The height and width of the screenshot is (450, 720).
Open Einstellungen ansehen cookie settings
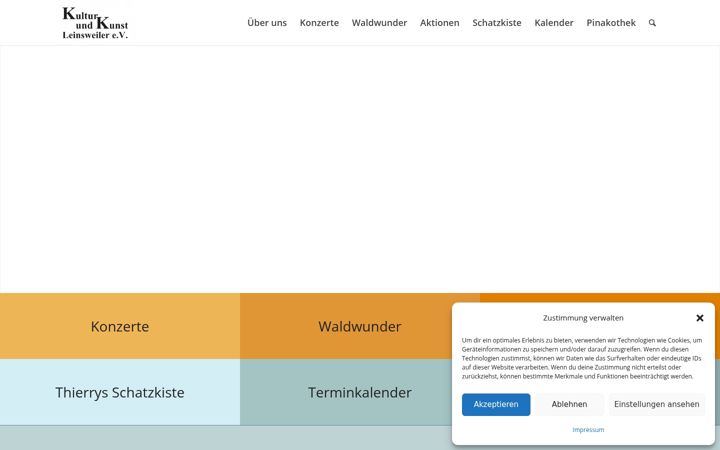(x=657, y=405)
